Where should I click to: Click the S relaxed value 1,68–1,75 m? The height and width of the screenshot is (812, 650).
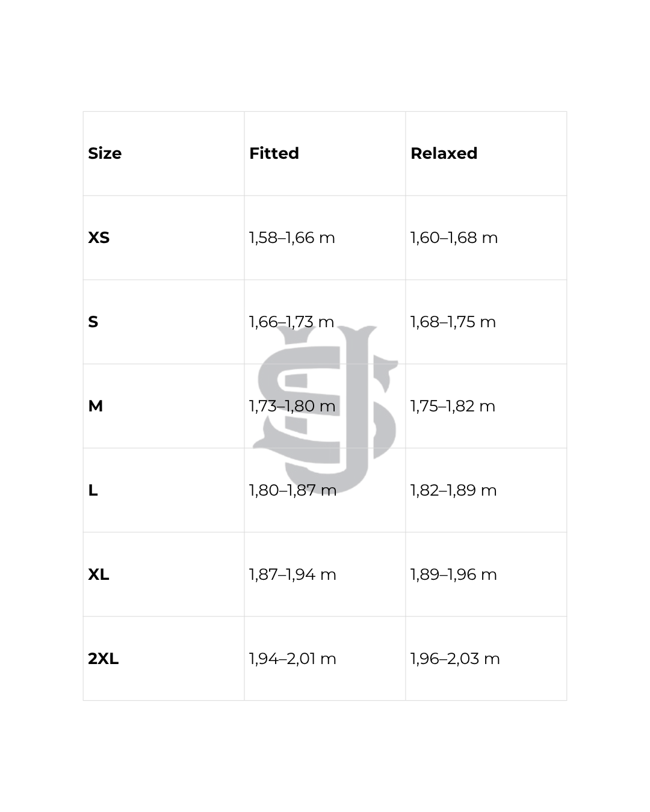click(453, 322)
